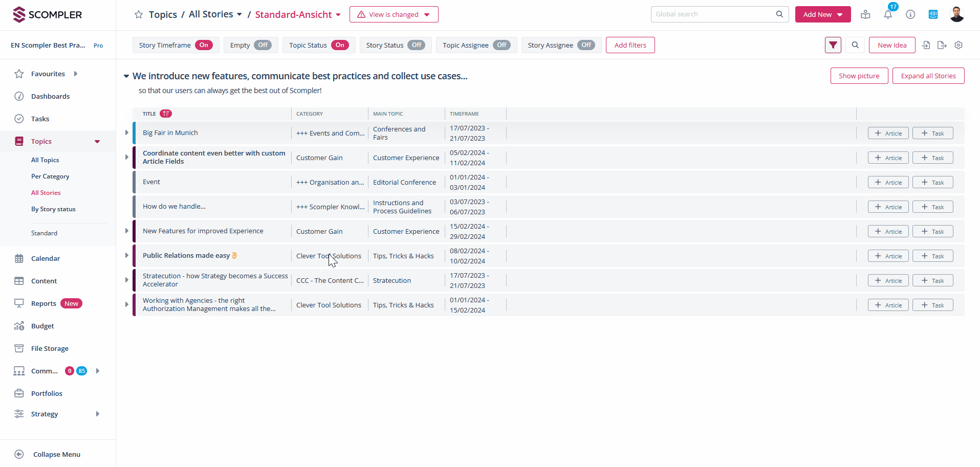980x467 pixels.
Task: Star this view as a favourite
Action: 139,15
